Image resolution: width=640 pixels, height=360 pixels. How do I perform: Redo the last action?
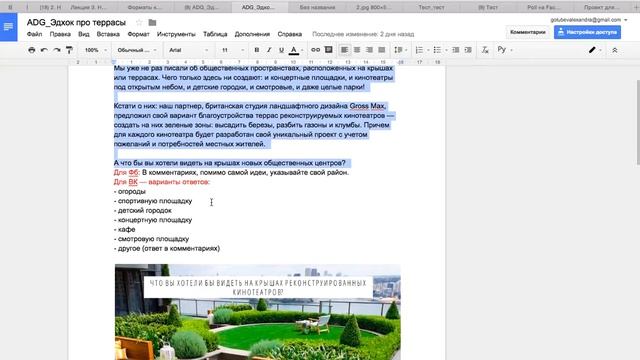pos(57,50)
